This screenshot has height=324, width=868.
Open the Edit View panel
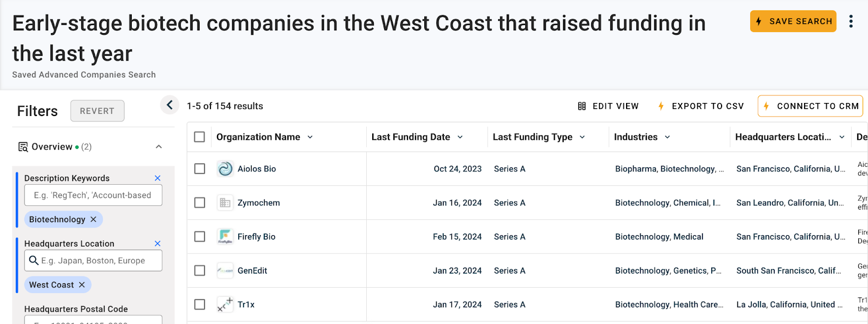(608, 106)
